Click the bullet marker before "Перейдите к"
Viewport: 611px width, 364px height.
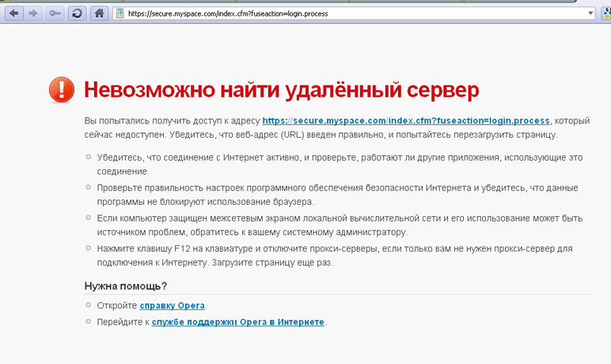89,321
